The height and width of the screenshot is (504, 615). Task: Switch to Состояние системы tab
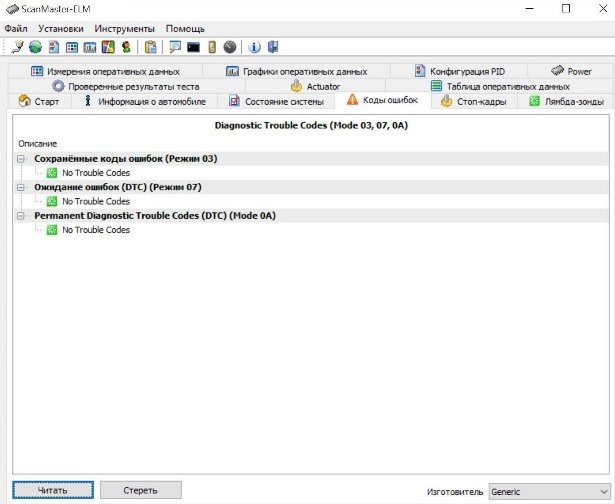(276, 102)
